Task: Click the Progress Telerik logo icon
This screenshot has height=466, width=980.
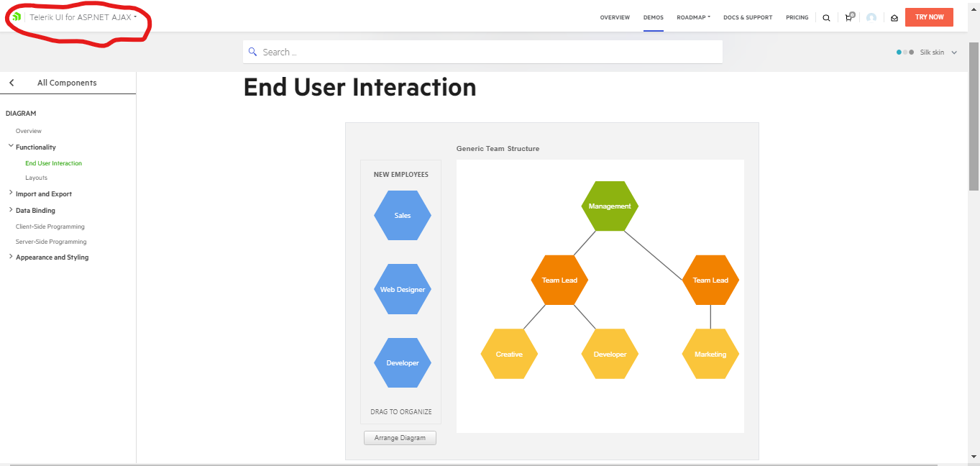Action: click(x=16, y=17)
